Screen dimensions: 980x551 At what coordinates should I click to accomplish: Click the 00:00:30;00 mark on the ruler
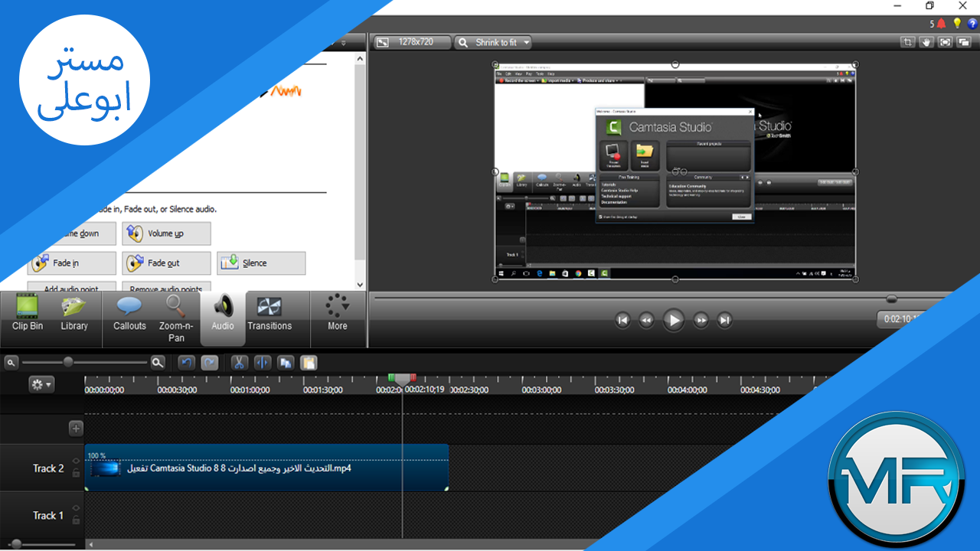pyautogui.click(x=177, y=390)
